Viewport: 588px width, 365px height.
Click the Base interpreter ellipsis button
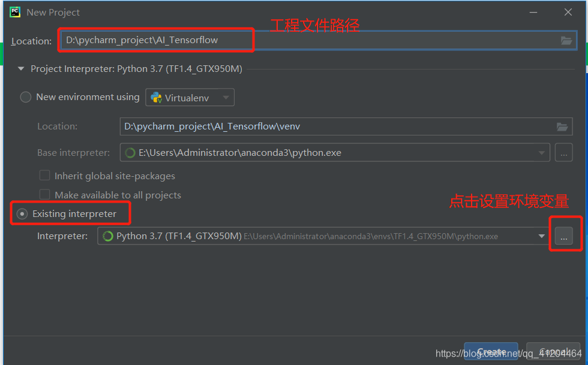click(x=563, y=152)
